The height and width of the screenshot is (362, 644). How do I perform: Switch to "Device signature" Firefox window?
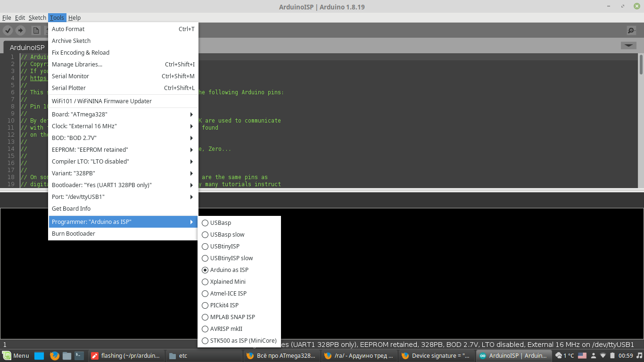click(437, 356)
